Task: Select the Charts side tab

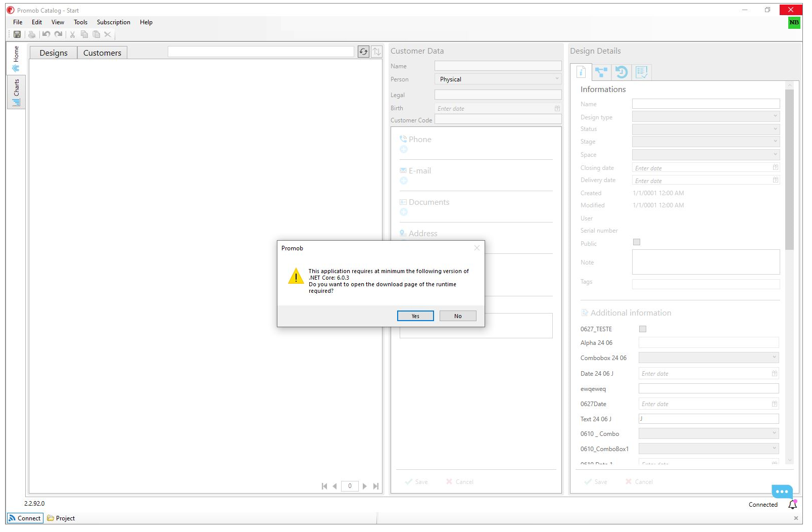Action: 16,93
